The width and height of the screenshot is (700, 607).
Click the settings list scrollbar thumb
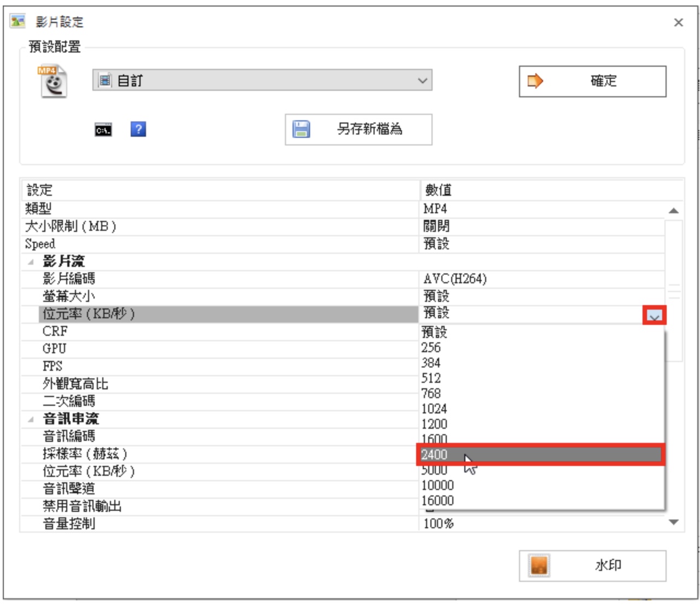click(674, 290)
